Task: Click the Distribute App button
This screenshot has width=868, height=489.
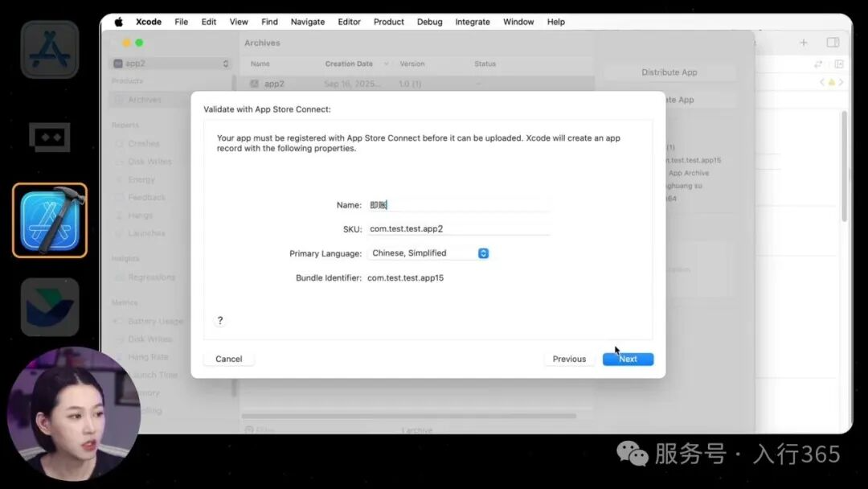Action: pos(669,72)
